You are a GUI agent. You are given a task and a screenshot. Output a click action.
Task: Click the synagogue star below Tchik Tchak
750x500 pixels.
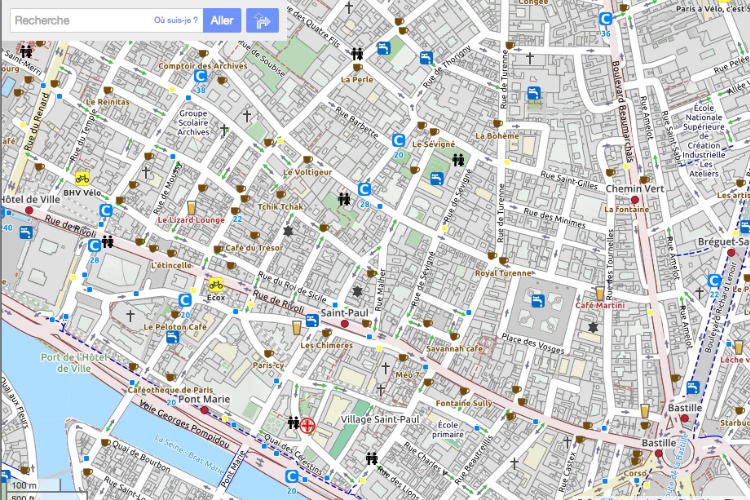(287, 231)
